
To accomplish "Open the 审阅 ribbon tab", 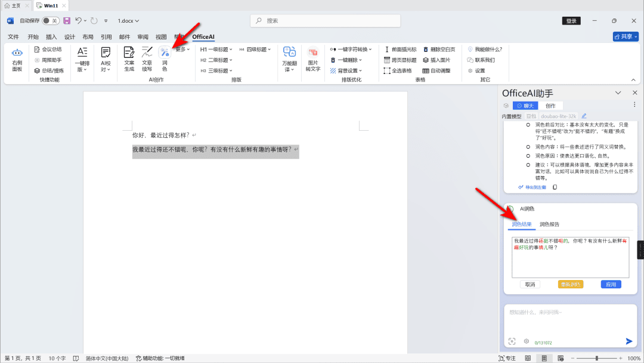I will (143, 36).
